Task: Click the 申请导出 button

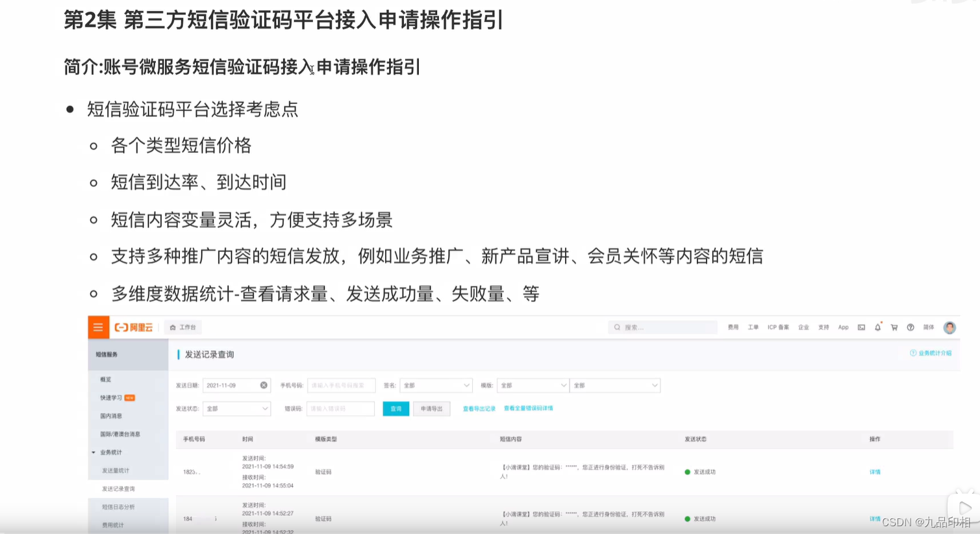Action: tap(431, 409)
